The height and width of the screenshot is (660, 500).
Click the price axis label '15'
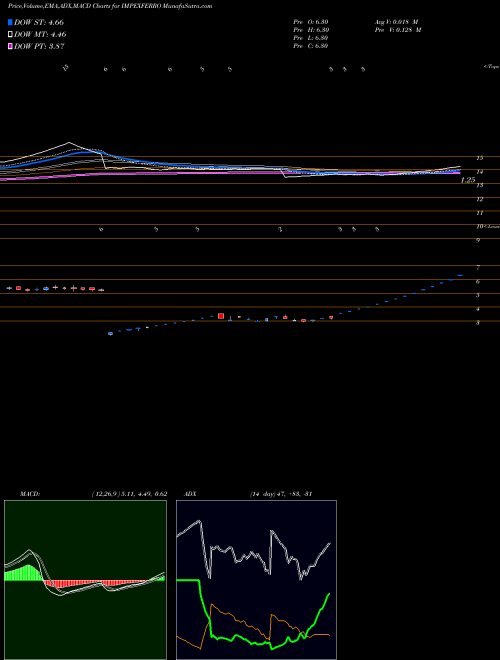point(479,158)
